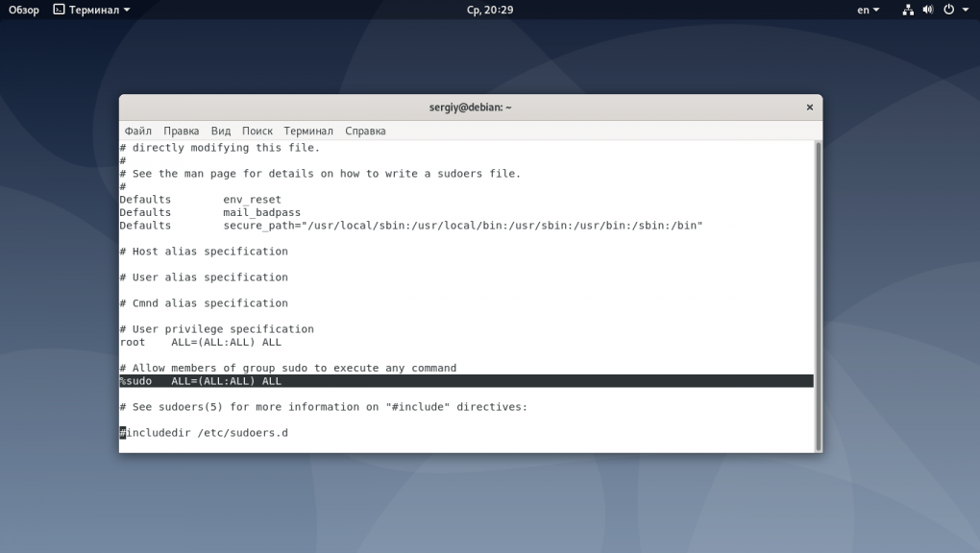Viewport: 980px width, 553px height.
Task: Click the Defaults secure_path line
Action: (411, 226)
